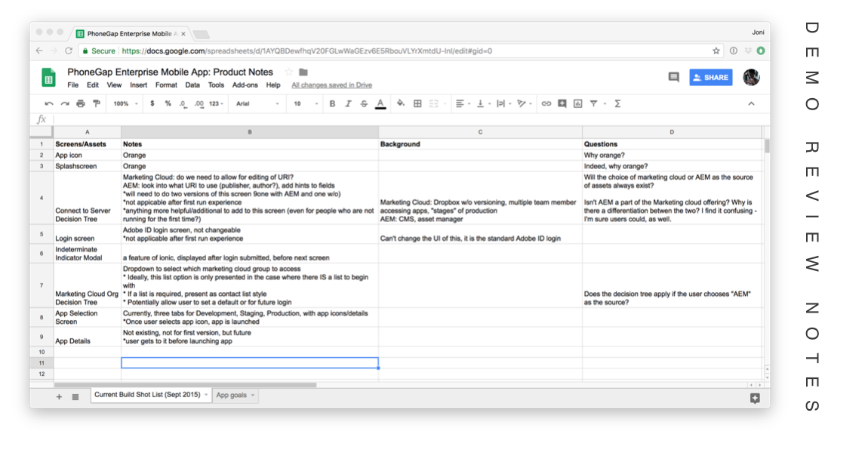Image resolution: width=868 pixels, height=462 pixels.
Task: Add a new sheet
Action: point(59,396)
